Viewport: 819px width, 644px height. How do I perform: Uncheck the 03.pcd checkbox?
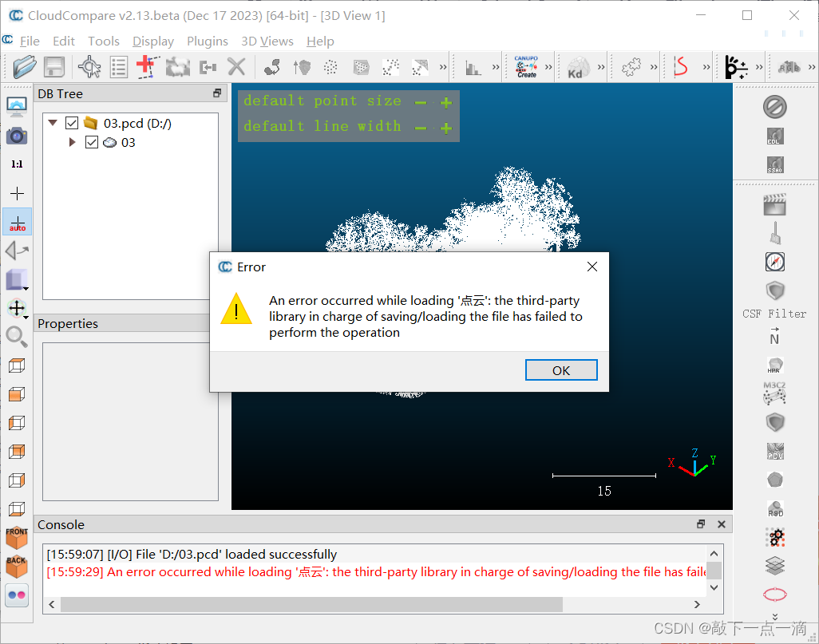[72, 123]
